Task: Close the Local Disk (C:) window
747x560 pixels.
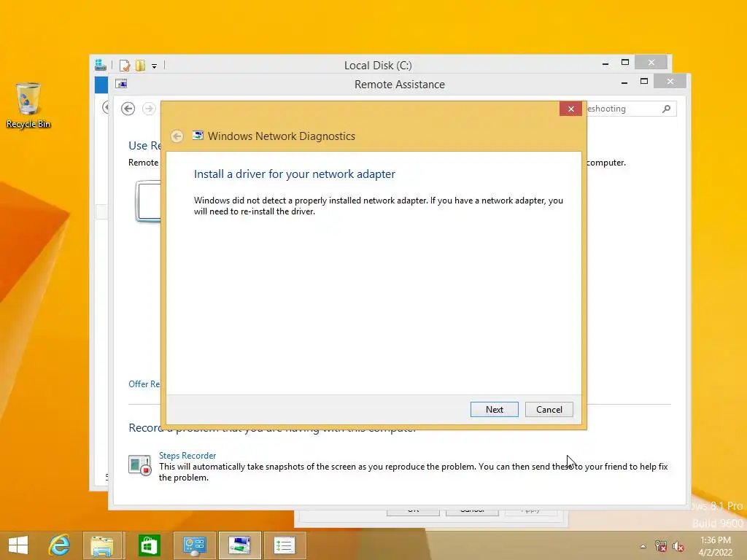Action: (651, 63)
